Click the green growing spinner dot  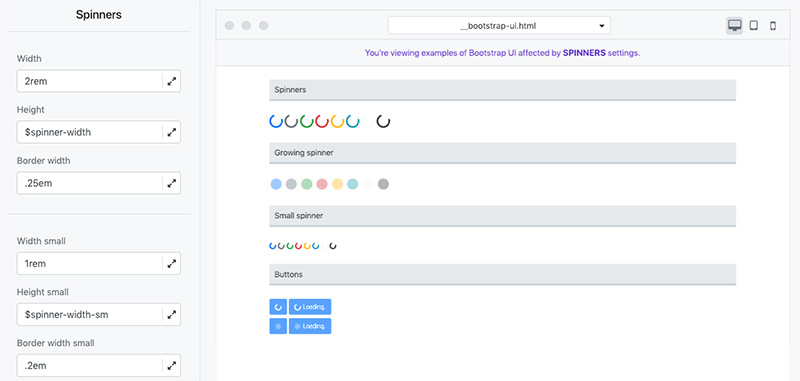click(x=307, y=184)
